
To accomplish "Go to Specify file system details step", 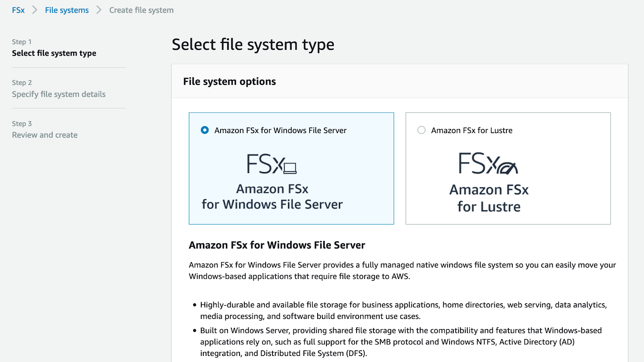I will 59,94.
